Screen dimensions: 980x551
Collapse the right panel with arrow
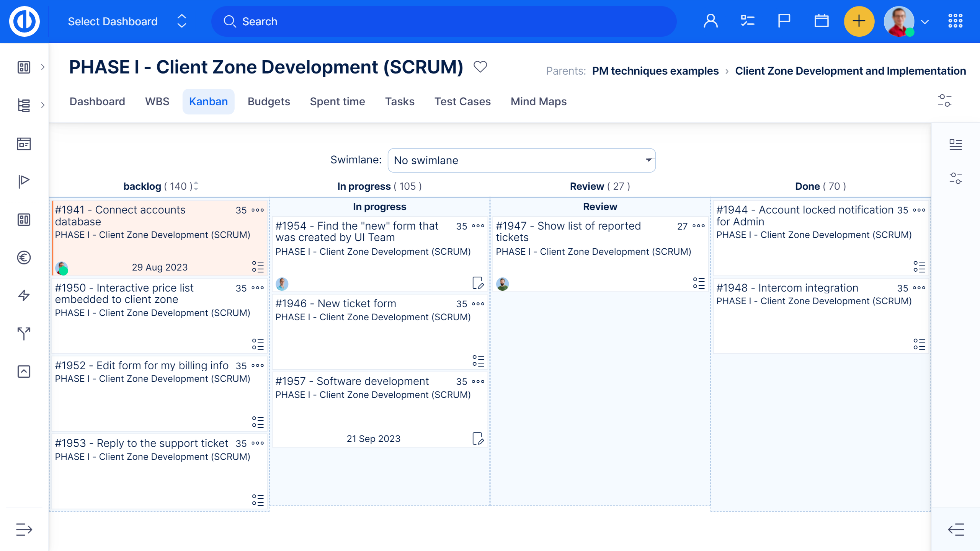point(955,530)
